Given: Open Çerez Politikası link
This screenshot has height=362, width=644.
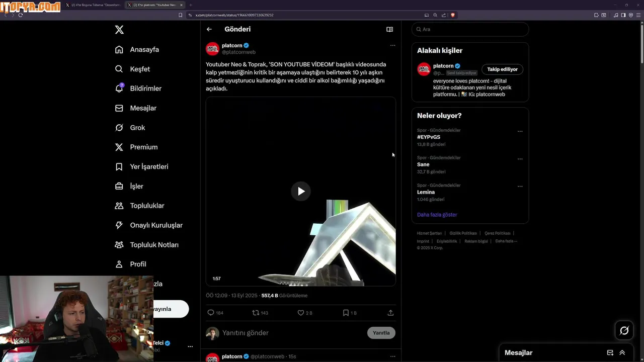Looking at the screenshot, I should click(498, 233).
